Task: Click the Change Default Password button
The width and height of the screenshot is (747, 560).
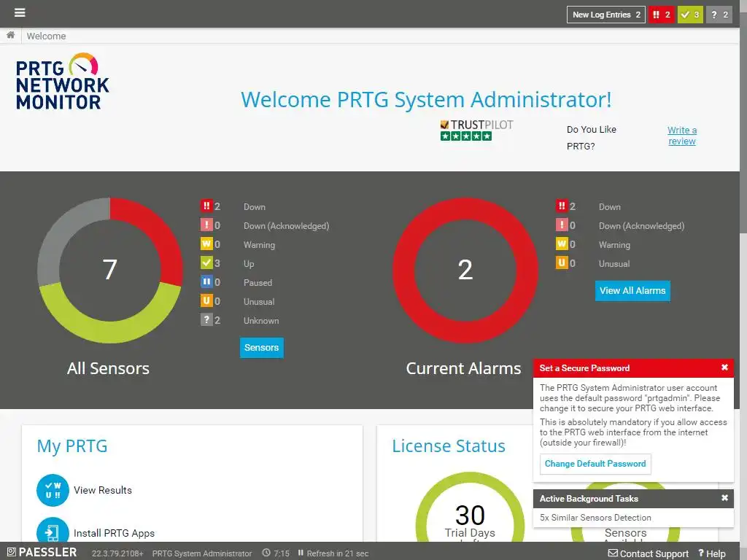Action: [x=595, y=464]
